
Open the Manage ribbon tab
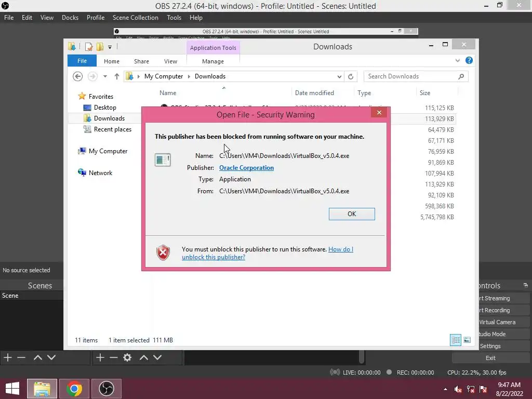click(x=212, y=61)
